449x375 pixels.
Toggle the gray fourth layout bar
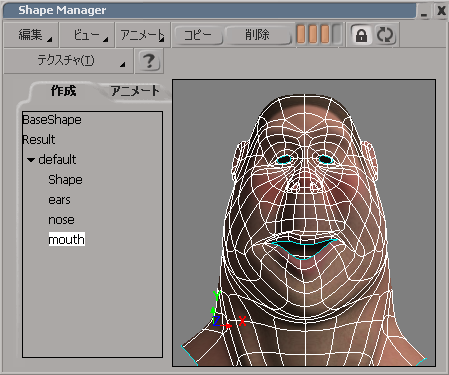point(337,34)
